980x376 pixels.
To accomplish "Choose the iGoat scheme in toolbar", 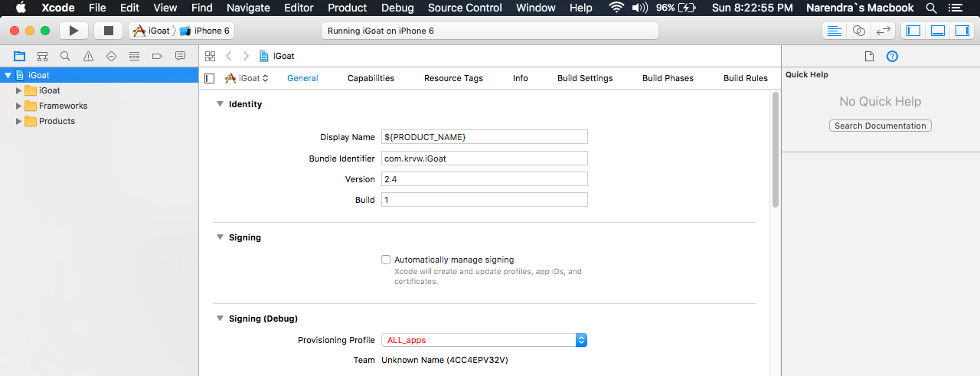I will pos(152,31).
